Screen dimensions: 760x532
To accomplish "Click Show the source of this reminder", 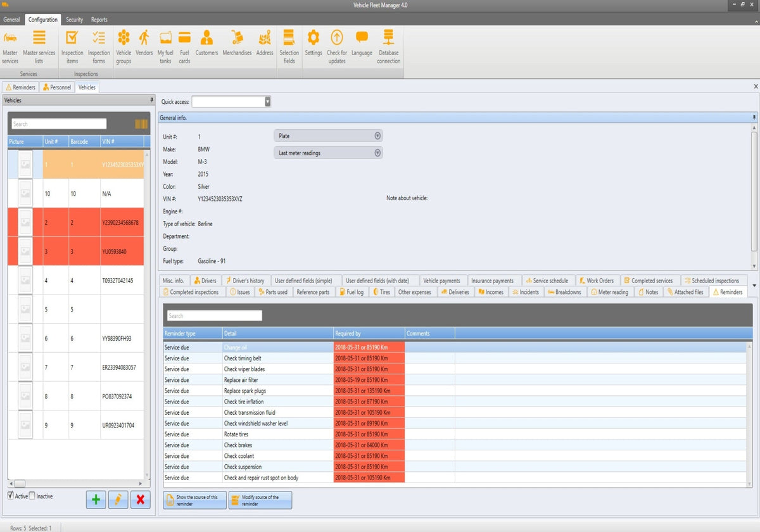I will tap(194, 500).
